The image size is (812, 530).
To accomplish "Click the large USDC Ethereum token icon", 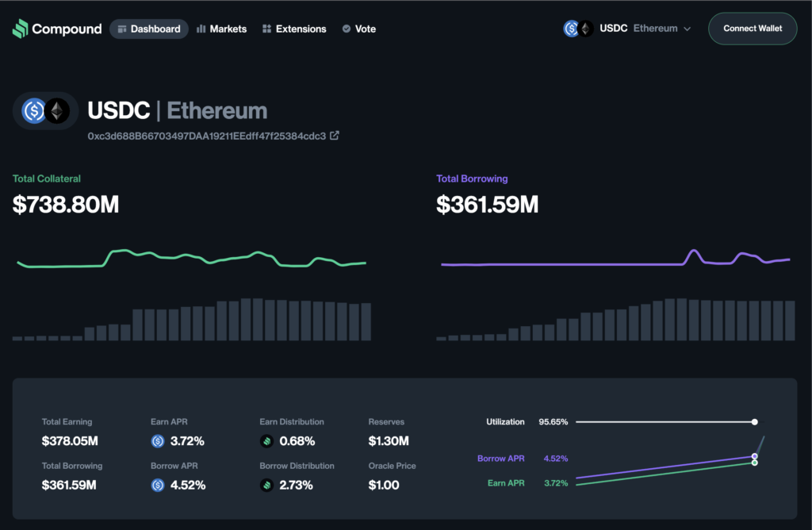I will point(45,111).
